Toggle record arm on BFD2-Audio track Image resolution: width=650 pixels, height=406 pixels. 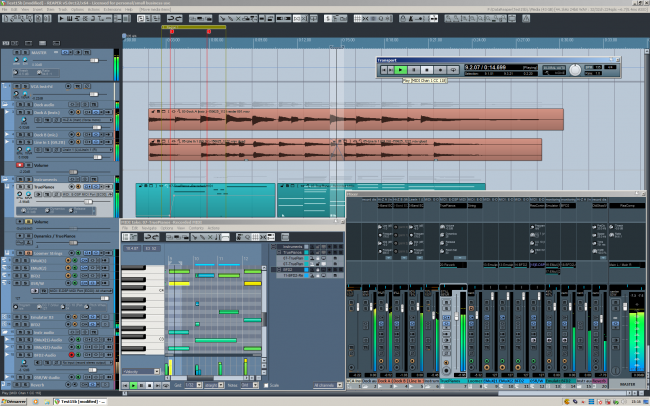point(71,355)
